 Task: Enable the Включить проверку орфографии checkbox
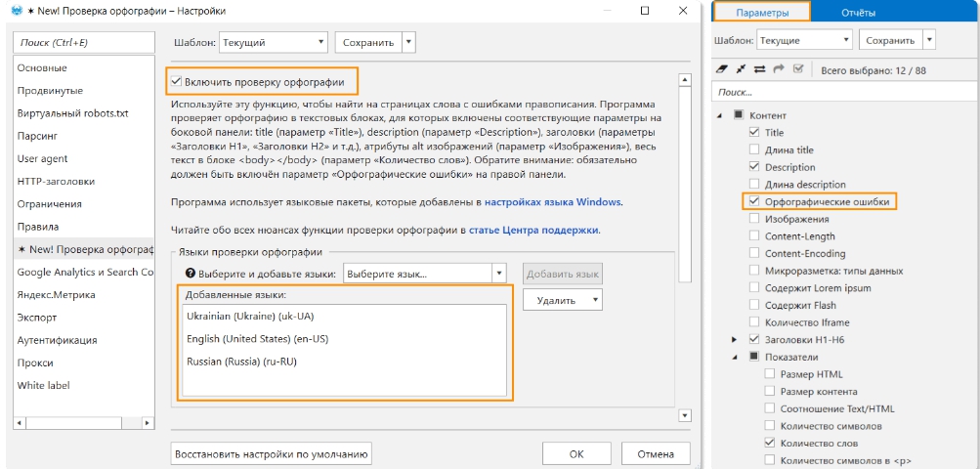[176, 81]
